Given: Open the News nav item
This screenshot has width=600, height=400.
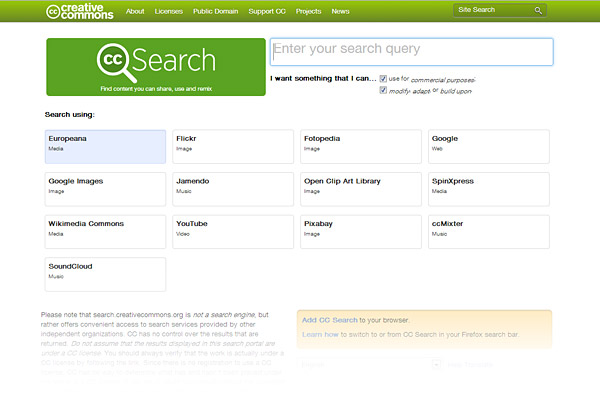Looking at the screenshot, I should point(341,11).
